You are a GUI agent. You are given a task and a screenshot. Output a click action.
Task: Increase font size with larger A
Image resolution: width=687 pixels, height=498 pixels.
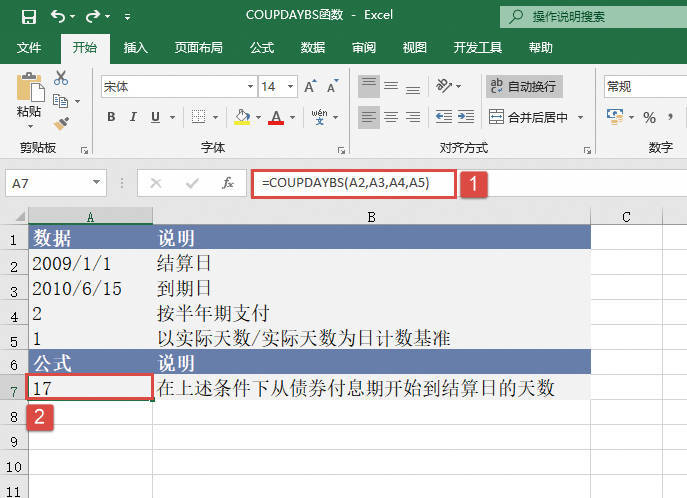[310, 87]
